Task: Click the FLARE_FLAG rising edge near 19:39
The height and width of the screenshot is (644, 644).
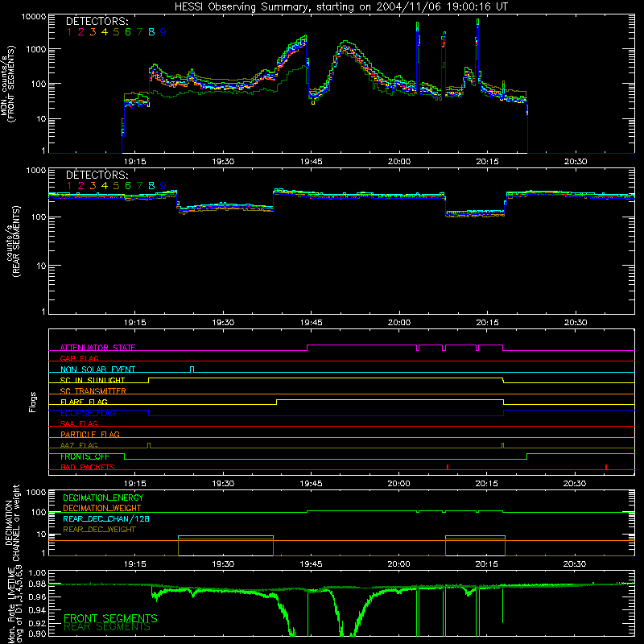Action: pos(277,402)
